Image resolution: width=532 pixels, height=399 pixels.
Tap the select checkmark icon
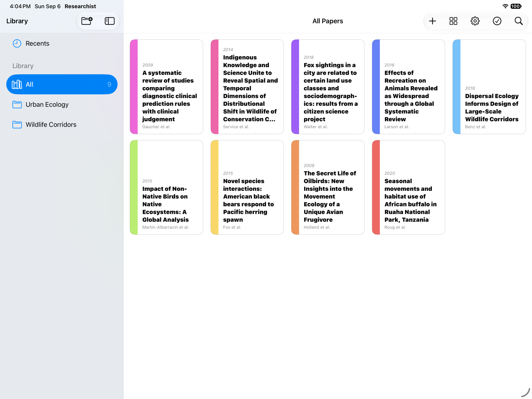click(497, 21)
